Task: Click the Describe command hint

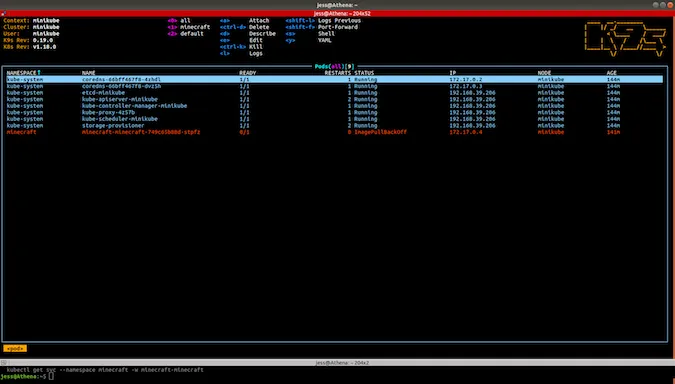Action: coord(248,34)
